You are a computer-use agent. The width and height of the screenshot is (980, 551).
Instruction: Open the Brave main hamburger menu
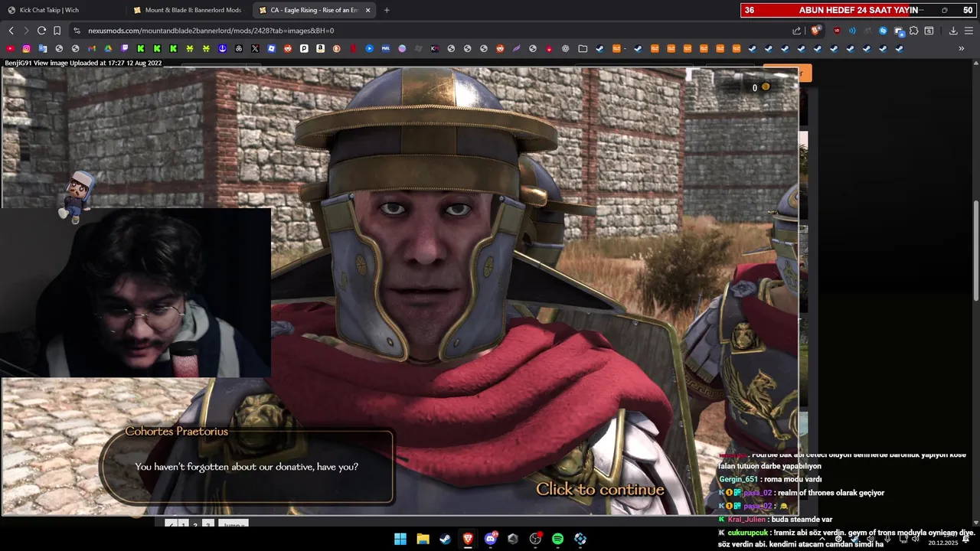click(x=969, y=31)
